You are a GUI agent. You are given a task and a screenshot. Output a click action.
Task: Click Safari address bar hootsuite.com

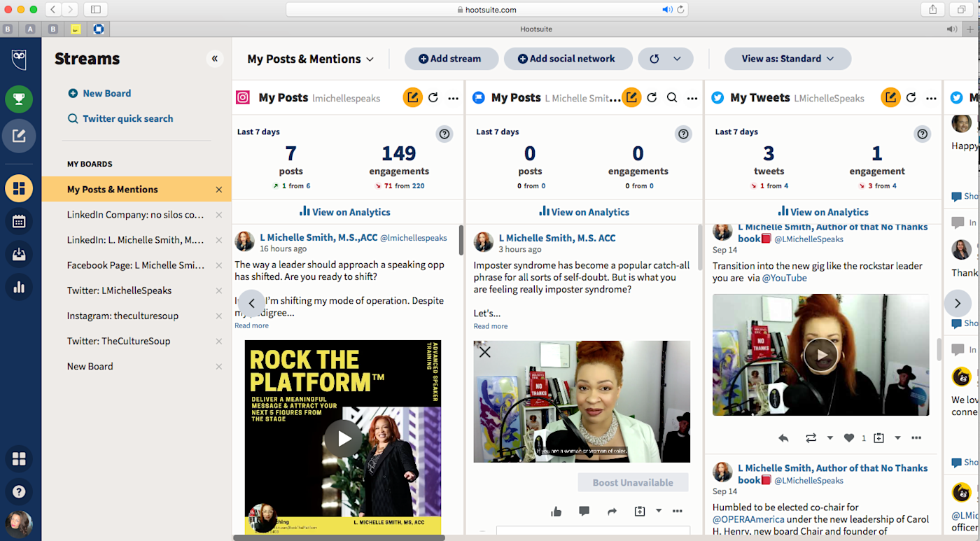(486, 10)
